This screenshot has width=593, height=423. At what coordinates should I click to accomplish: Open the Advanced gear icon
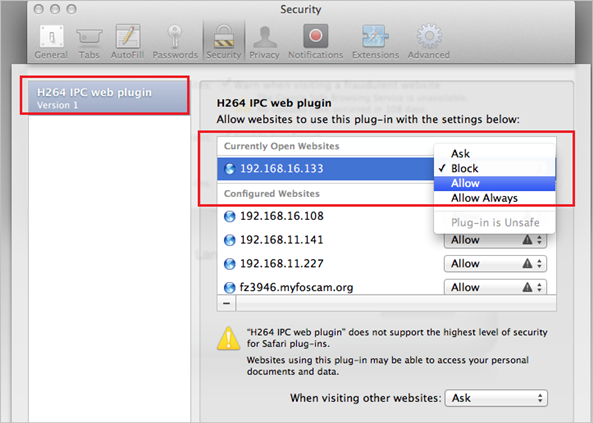429,36
